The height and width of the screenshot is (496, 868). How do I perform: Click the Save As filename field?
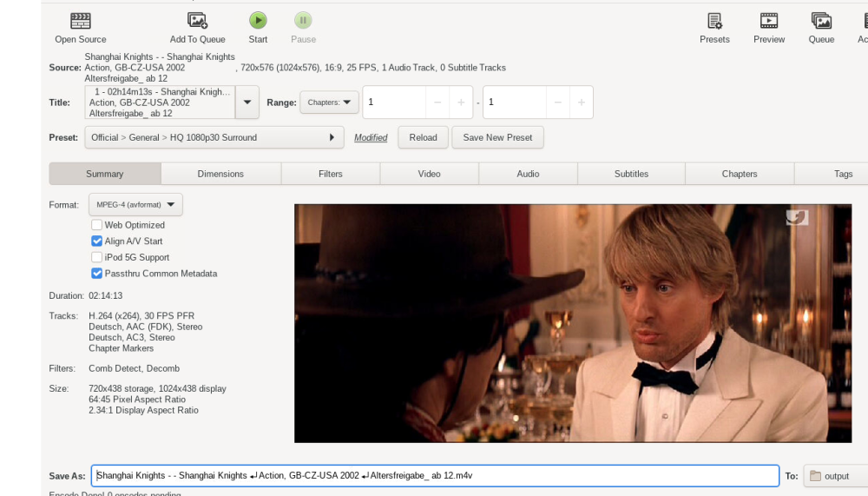coord(435,476)
